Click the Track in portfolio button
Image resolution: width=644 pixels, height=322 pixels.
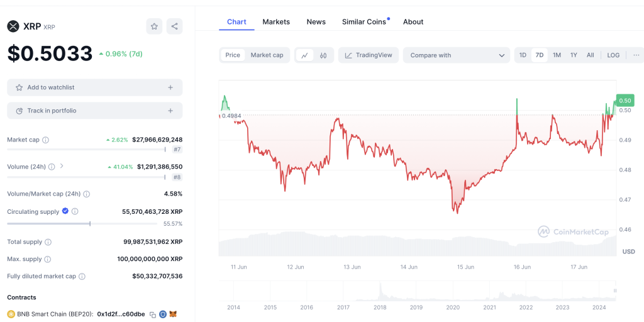(x=95, y=111)
